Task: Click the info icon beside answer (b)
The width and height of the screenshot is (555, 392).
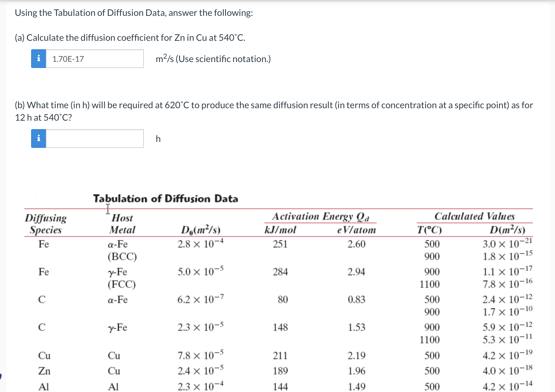Action: tap(39, 139)
